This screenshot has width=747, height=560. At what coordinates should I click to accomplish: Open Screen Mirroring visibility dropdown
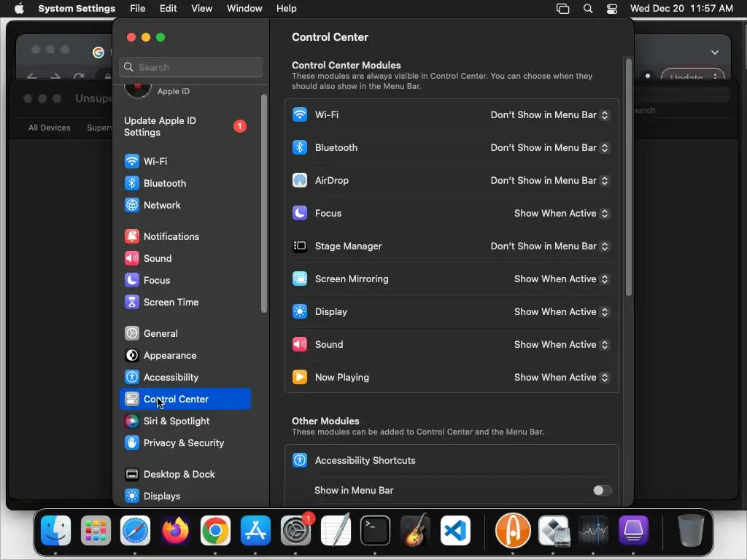click(562, 279)
